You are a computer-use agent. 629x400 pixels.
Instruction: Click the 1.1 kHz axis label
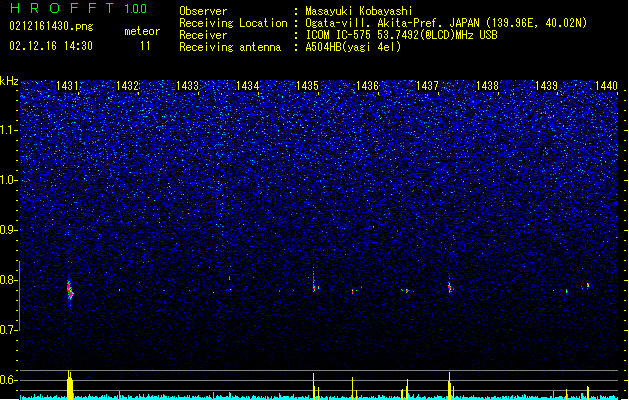(x=8, y=130)
